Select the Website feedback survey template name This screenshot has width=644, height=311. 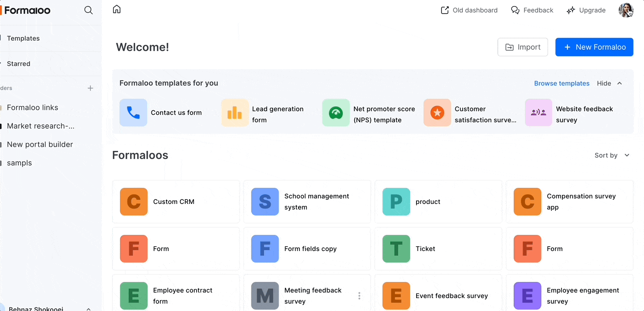(584, 114)
